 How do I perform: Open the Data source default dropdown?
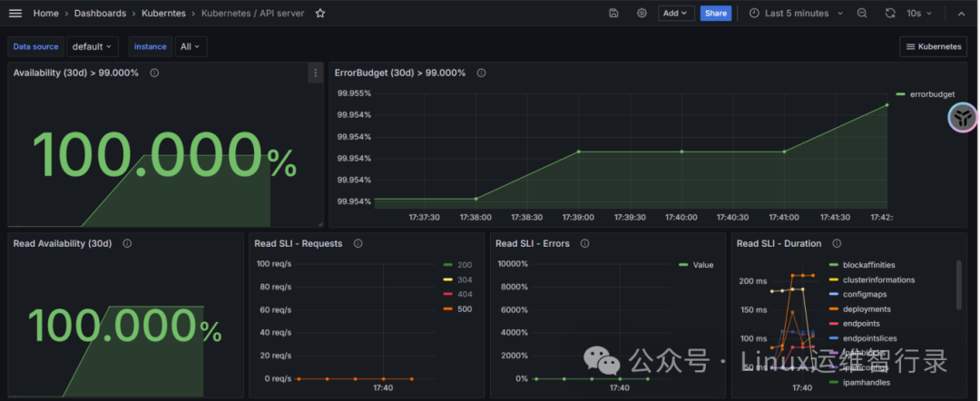93,47
